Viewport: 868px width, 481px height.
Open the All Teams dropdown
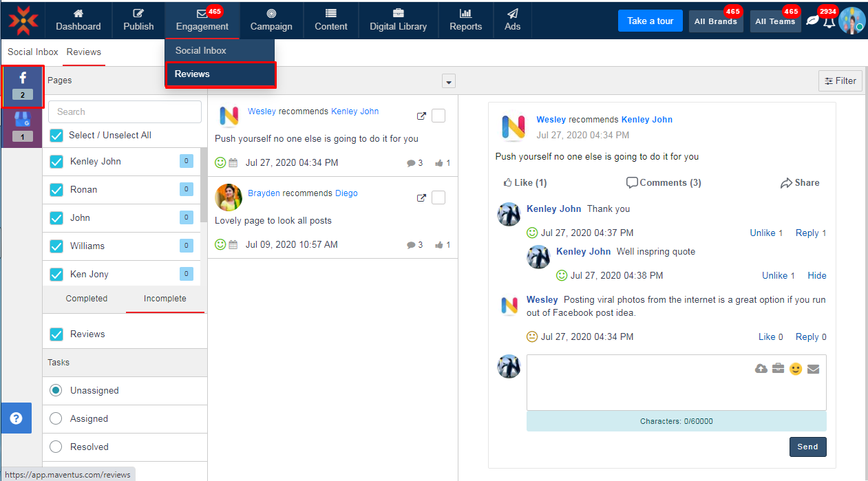coord(775,21)
